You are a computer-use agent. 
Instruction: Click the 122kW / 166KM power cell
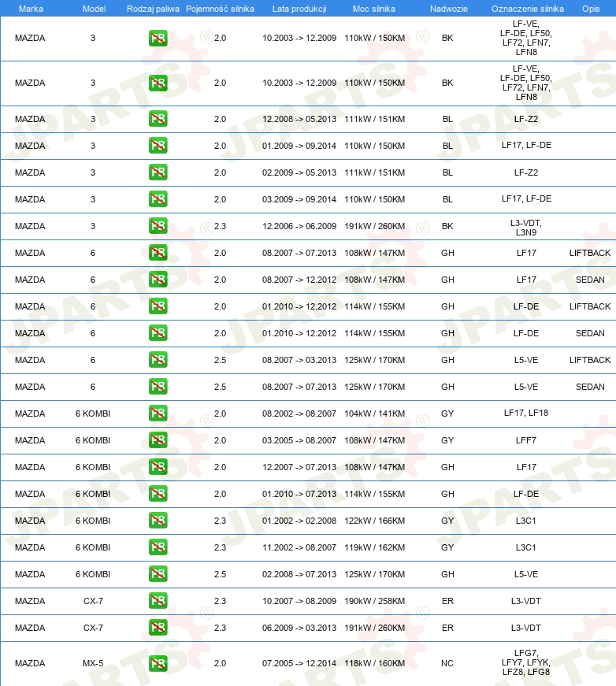pyautogui.click(x=374, y=521)
